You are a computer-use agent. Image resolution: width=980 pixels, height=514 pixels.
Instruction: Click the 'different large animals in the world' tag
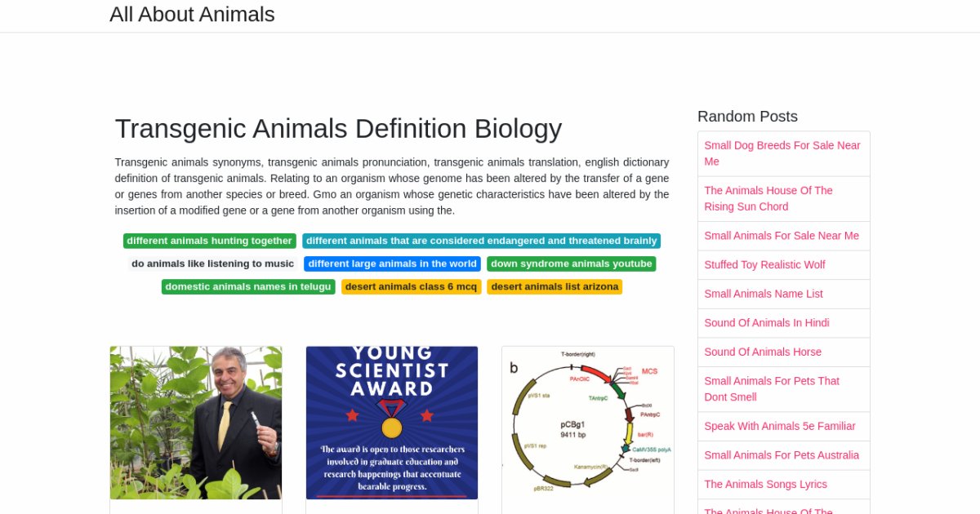(x=392, y=264)
